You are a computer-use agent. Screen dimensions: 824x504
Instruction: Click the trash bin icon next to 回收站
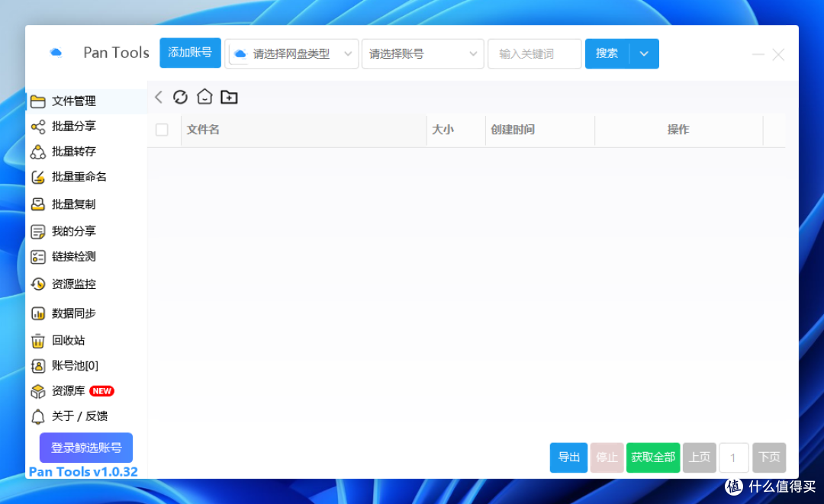point(38,341)
